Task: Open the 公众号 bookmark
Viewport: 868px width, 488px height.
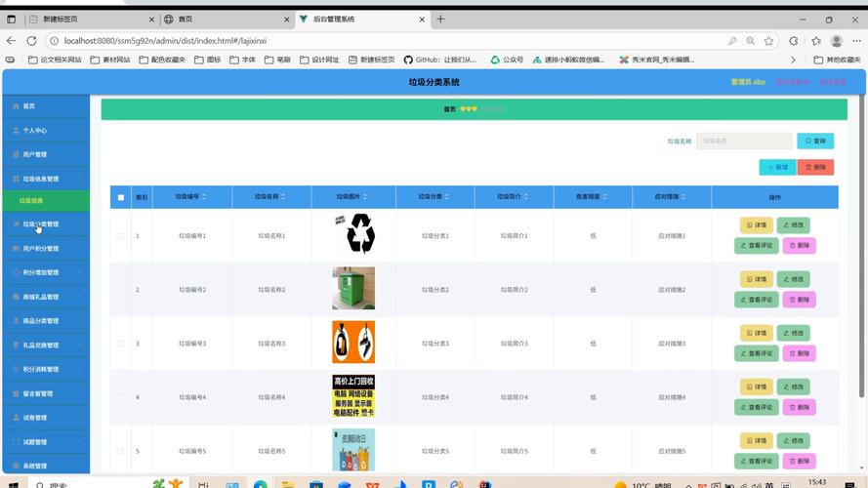Action: 507,60
